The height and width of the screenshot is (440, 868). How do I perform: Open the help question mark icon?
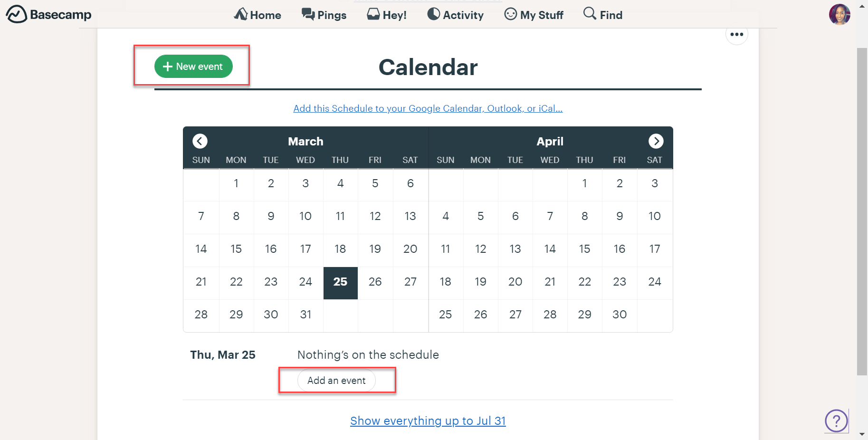coord(836,421)
